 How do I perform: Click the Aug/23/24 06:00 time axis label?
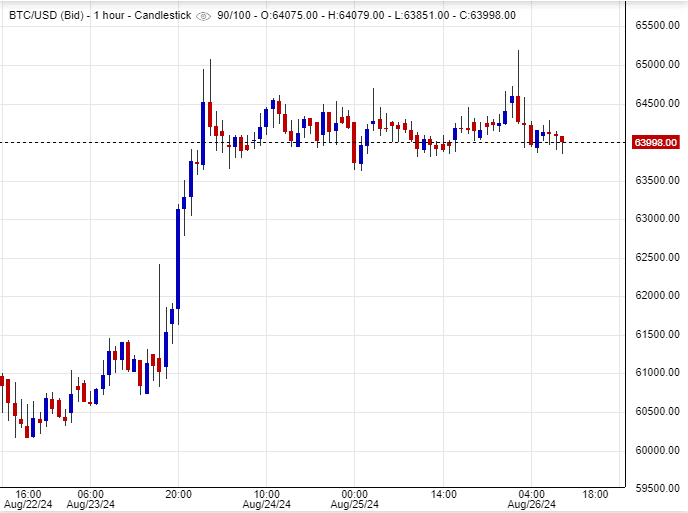point(90,499)
